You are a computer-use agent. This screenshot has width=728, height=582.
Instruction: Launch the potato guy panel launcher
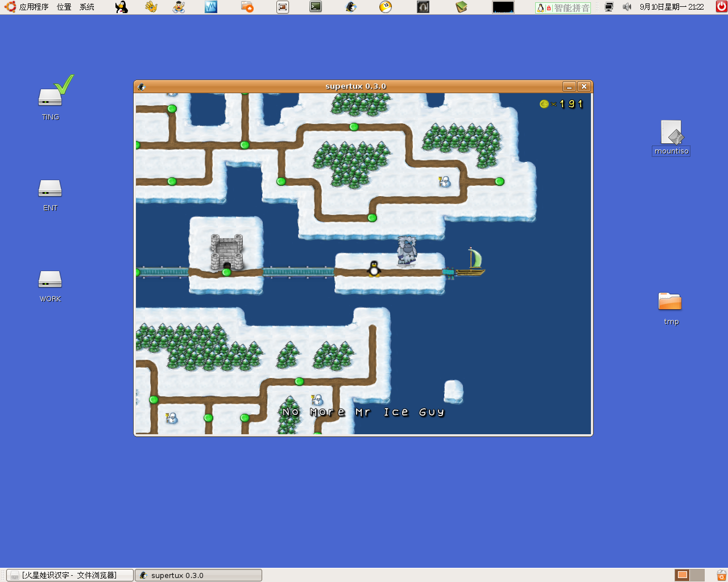point(179,7)
